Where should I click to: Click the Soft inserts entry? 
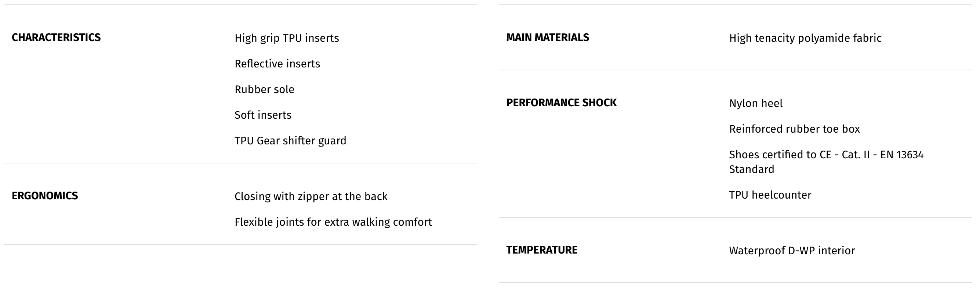(x=263, y=115)
